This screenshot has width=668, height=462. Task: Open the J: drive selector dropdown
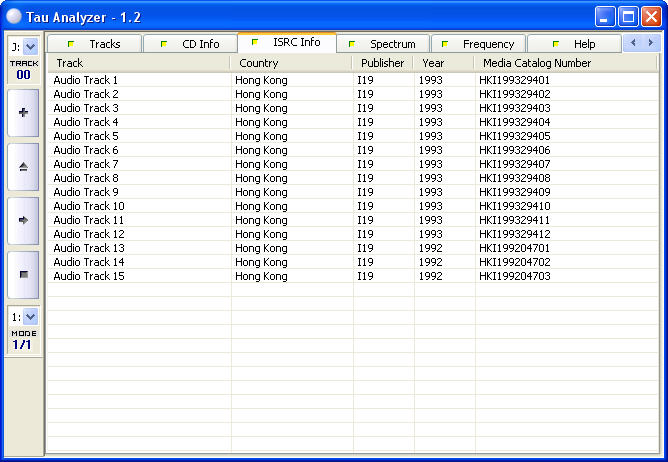pyautogui.click(x=30, y=46)
